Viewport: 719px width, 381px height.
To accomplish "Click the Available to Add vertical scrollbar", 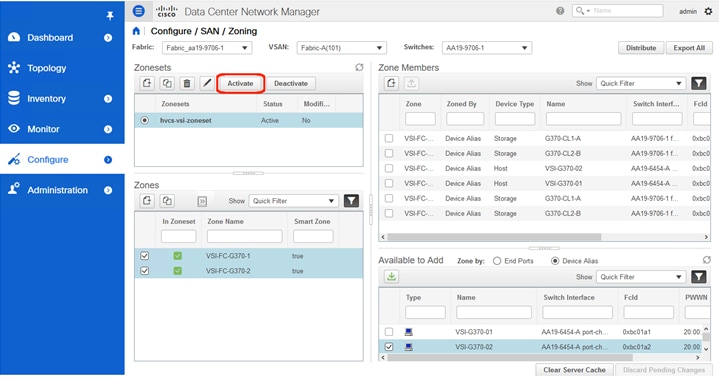I will click(706, 337).
